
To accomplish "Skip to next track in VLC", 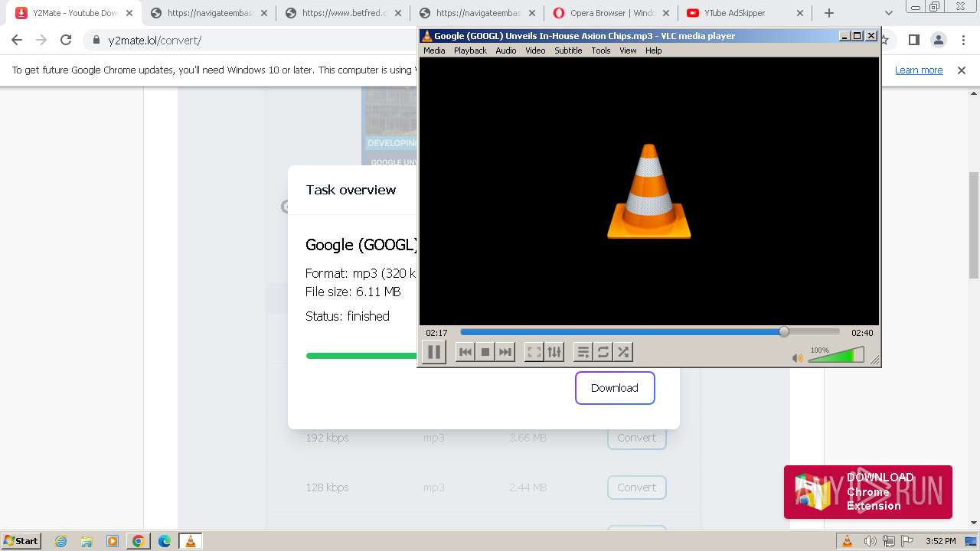I will tap(505, 352).
